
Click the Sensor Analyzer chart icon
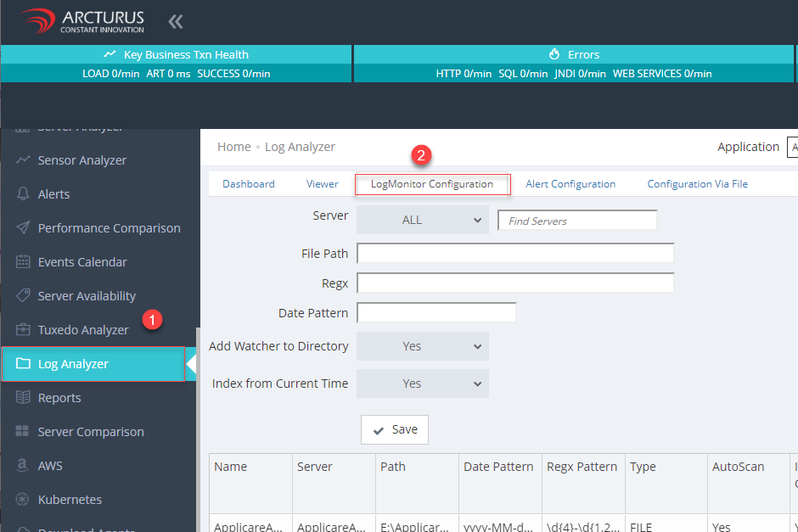coord(23,160)
